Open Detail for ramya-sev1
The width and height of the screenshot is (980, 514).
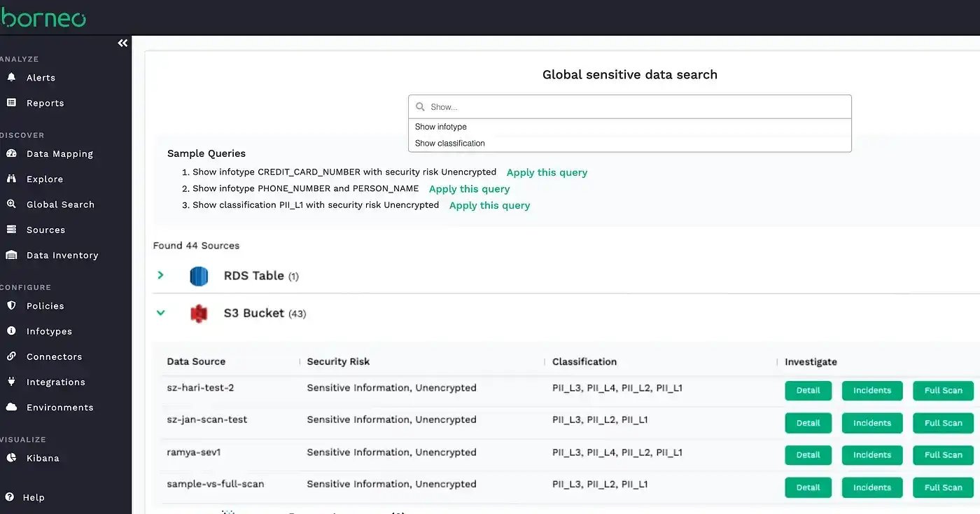[x=808, y=455]
